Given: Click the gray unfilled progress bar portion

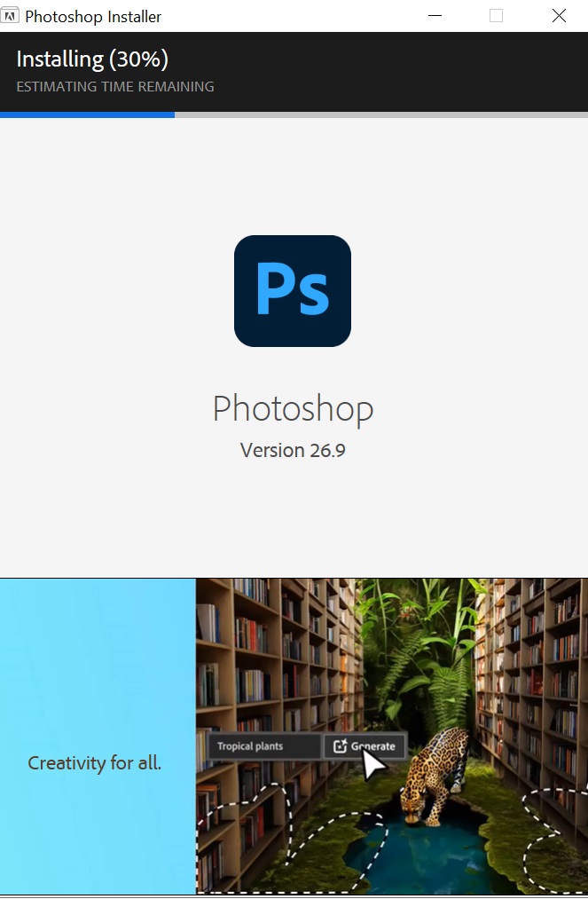Looking at the screenshot, I should tap(381, 114).
